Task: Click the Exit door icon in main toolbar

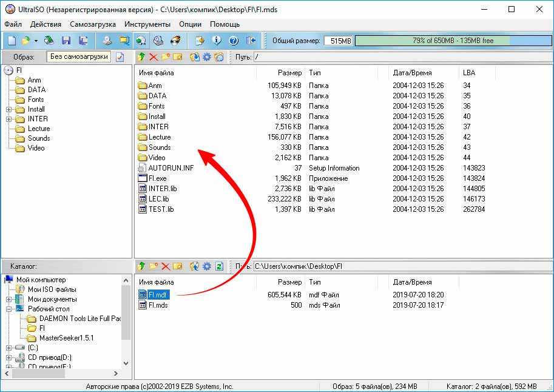Action: pos(251,41)
